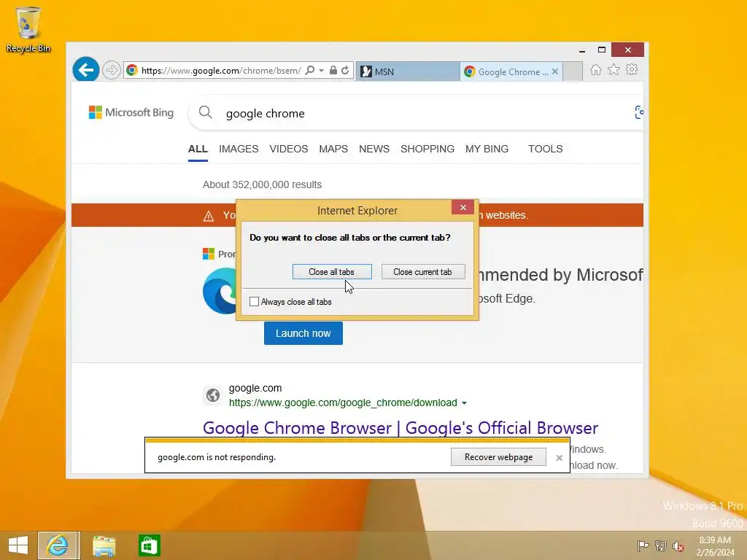Open Bing visual search camera icon

coord(639,112)
